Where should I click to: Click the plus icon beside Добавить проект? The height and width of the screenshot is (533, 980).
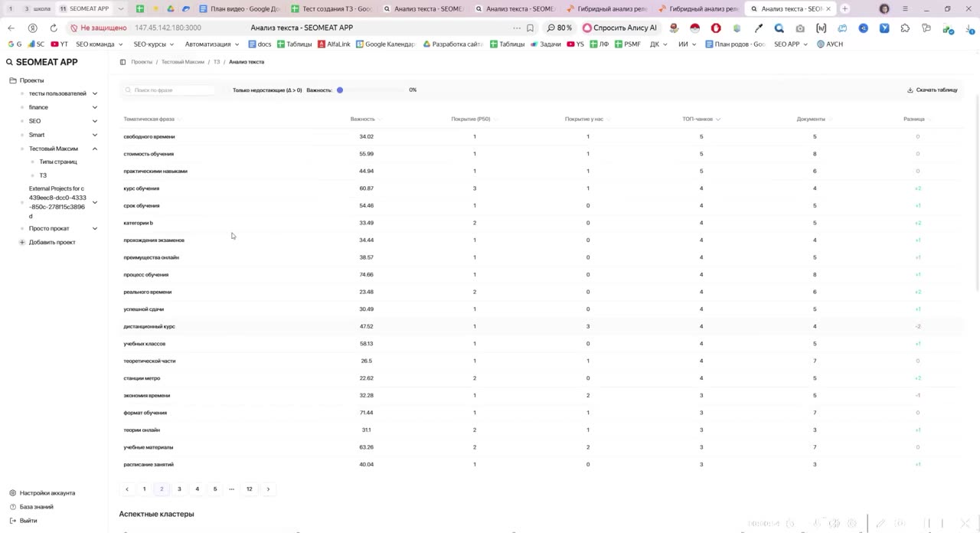(22, 242)
